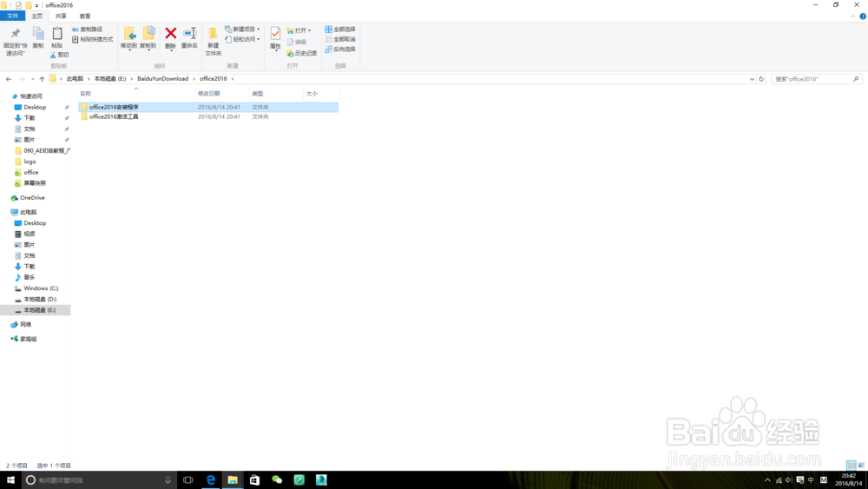Select 快速访问 in navigation pane
The height and width of the screenshot is (489, 868).
tap(31, 96)
